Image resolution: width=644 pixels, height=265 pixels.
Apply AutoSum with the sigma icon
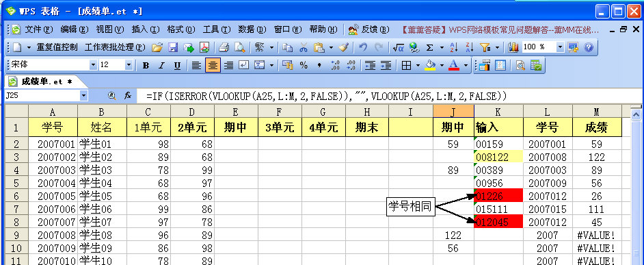[429, 48]
